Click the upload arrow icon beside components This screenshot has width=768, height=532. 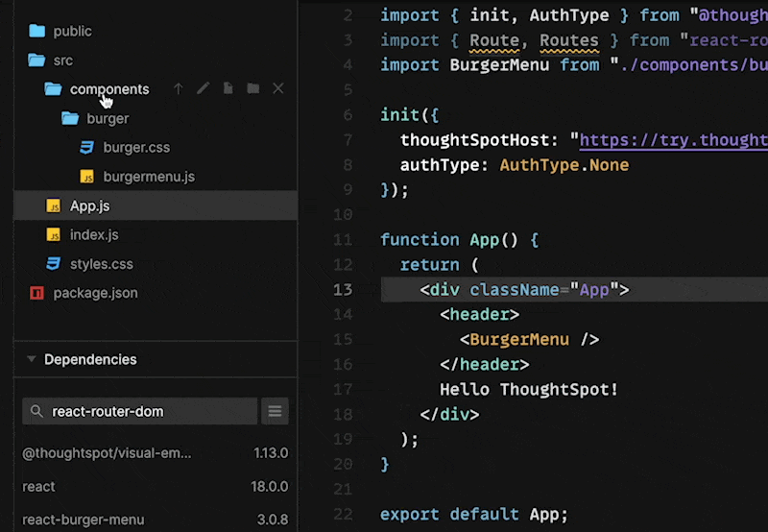179,88
